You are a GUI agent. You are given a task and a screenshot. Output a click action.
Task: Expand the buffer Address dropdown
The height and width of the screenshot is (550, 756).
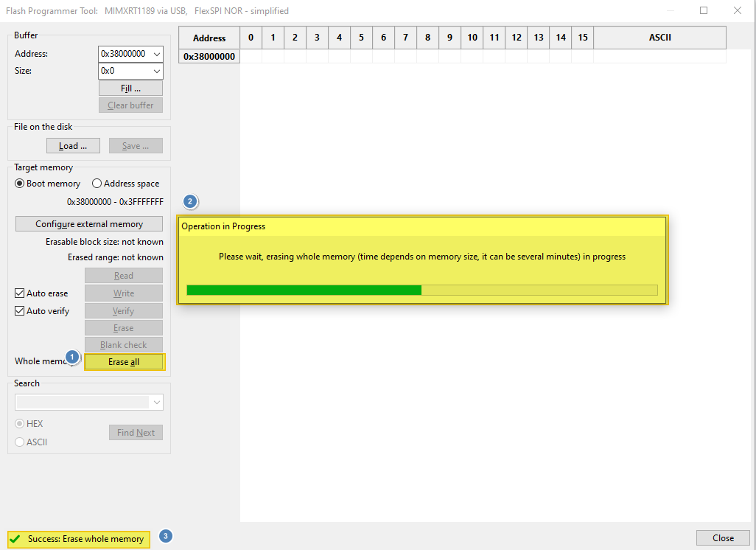coord(156,54)
